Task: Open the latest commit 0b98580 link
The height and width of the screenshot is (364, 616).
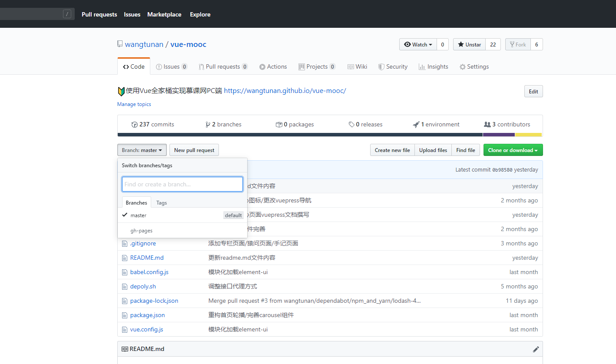Action: point(502,170)
